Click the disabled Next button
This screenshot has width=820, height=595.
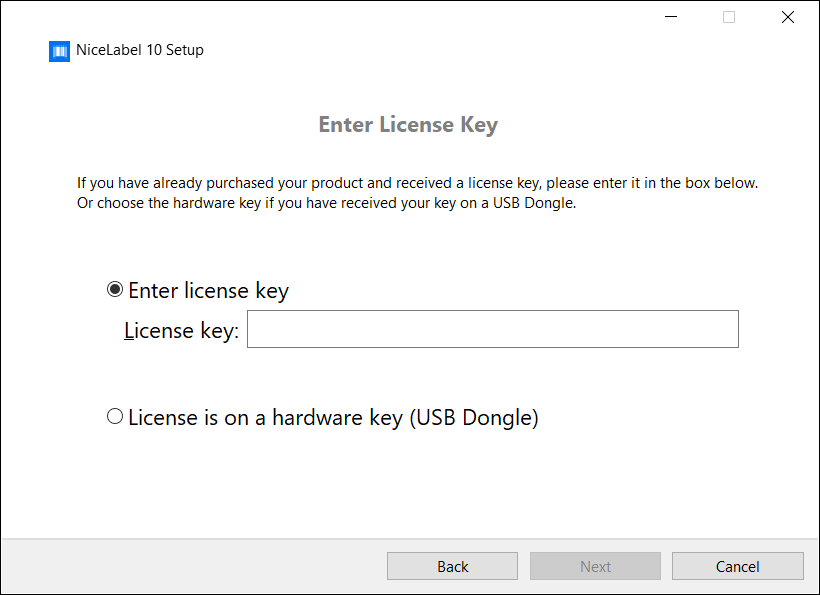tap(595, 565)
